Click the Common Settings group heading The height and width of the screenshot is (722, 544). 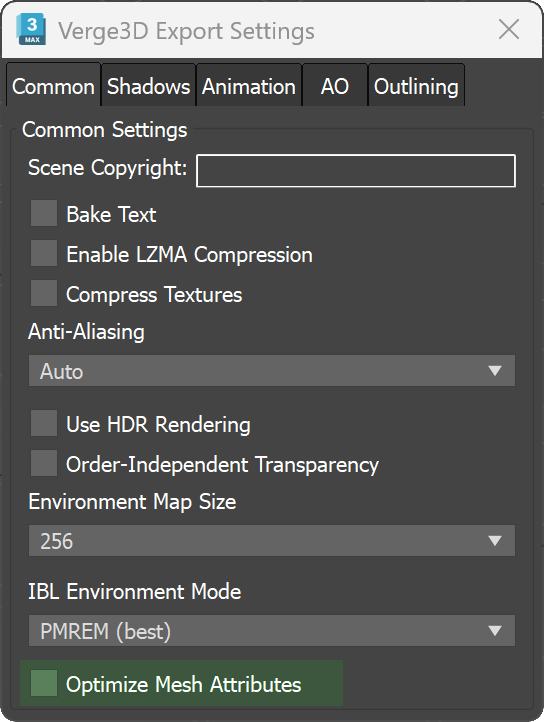[x=105, y=130]
